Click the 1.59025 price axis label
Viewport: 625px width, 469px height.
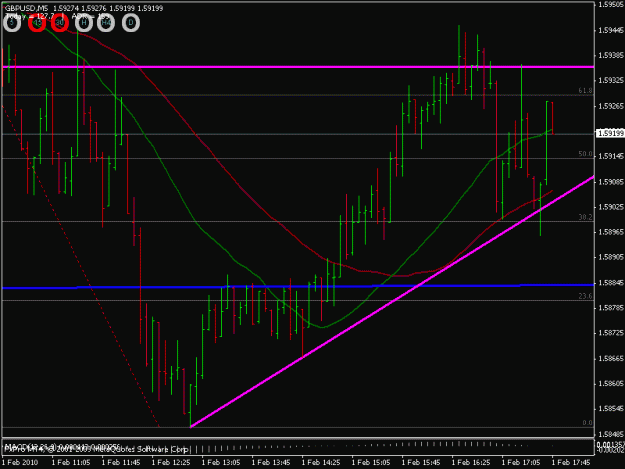tap(611, 207)
